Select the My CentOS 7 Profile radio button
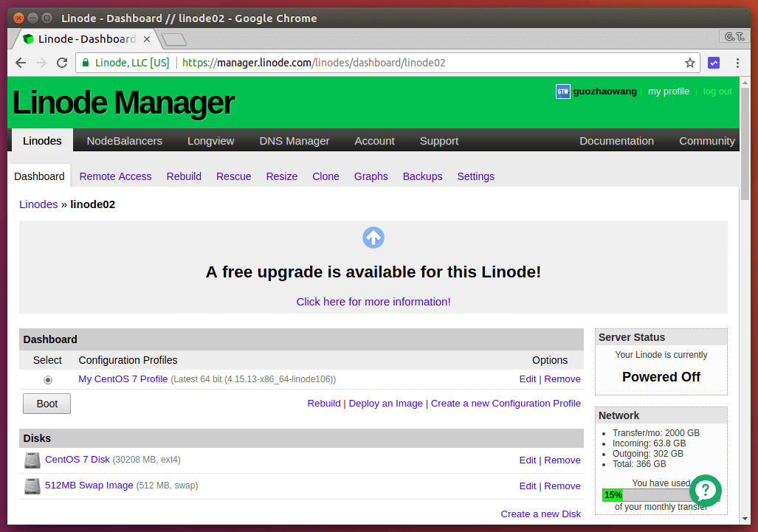 tap(48, 380)
